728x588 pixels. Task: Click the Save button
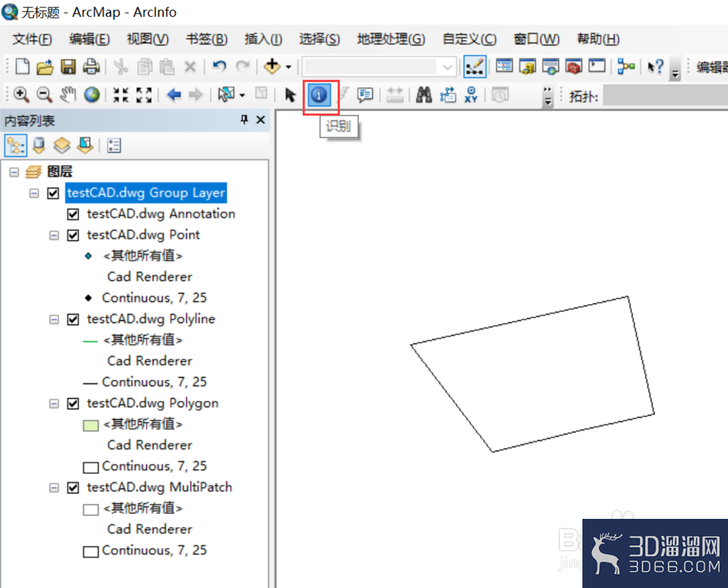pyautogui.click(x=68, y=66)
